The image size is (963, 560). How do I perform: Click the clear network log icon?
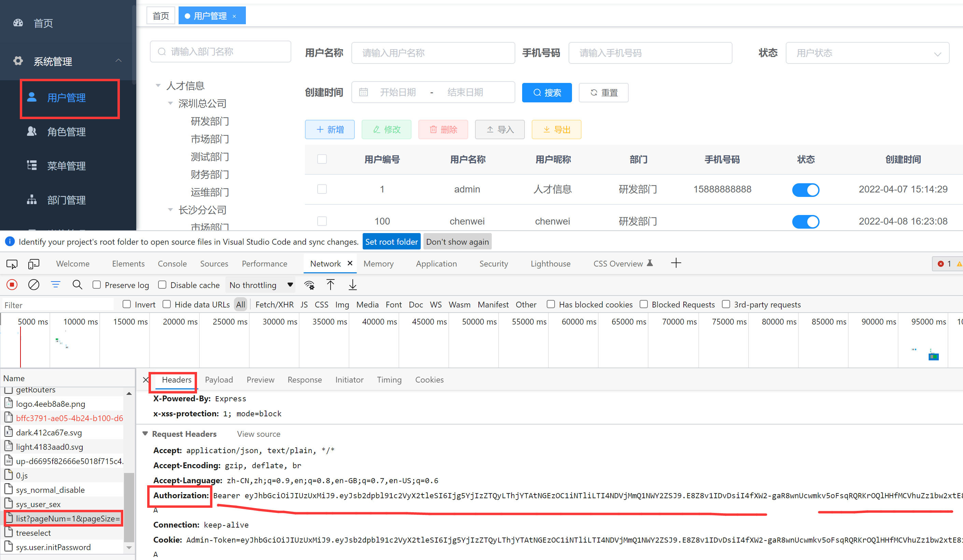point(33,285)
